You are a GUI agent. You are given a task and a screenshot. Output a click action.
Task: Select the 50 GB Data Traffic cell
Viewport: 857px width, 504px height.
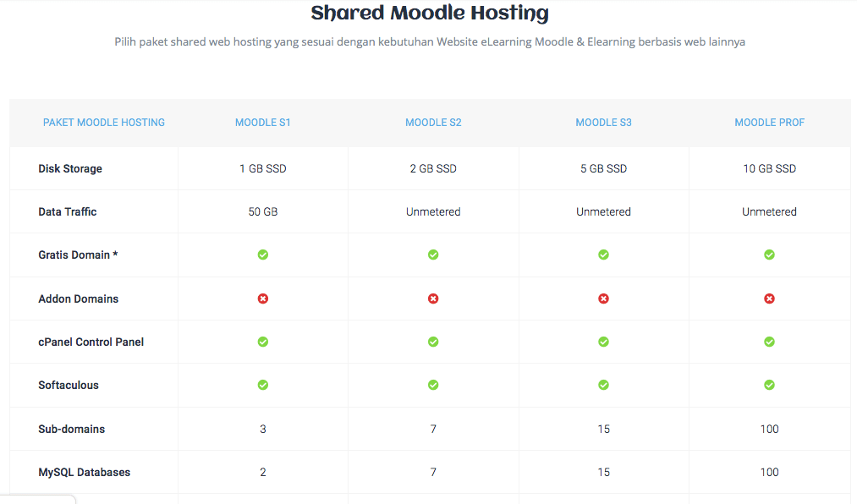[x=263, y=211]
